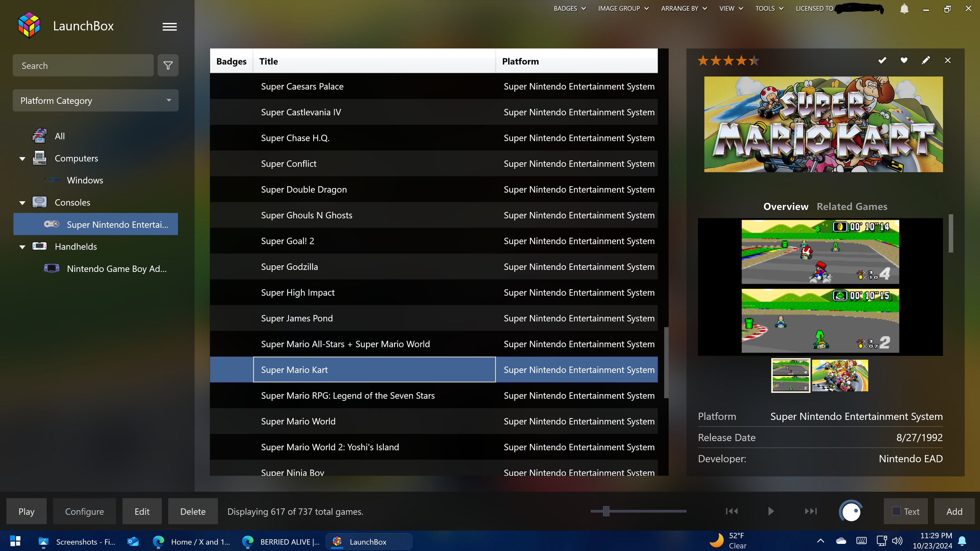Image resolution: width=980 pixels, height=551 pixels.
Task: Open Outlook from the taskbar
Action: click(133, 541)
